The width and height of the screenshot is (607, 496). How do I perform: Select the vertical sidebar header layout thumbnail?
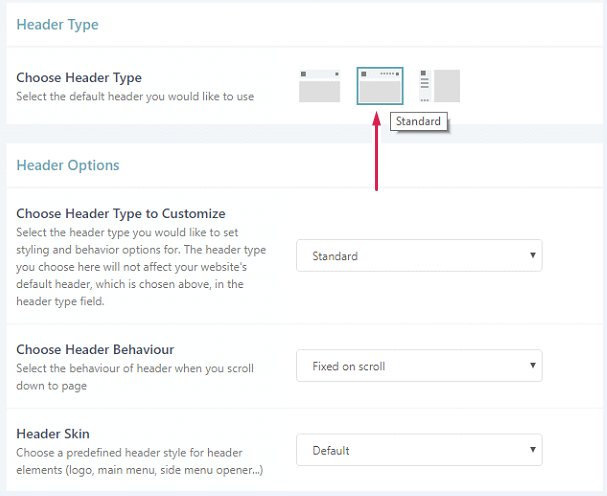439,86
